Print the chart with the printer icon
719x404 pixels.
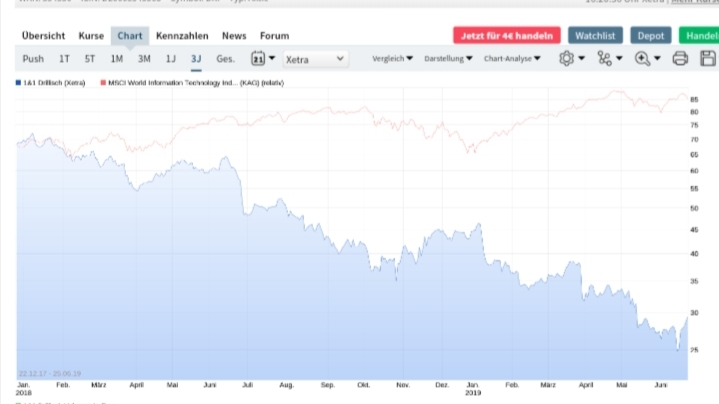pyautogui.click(x=680, y=59)
